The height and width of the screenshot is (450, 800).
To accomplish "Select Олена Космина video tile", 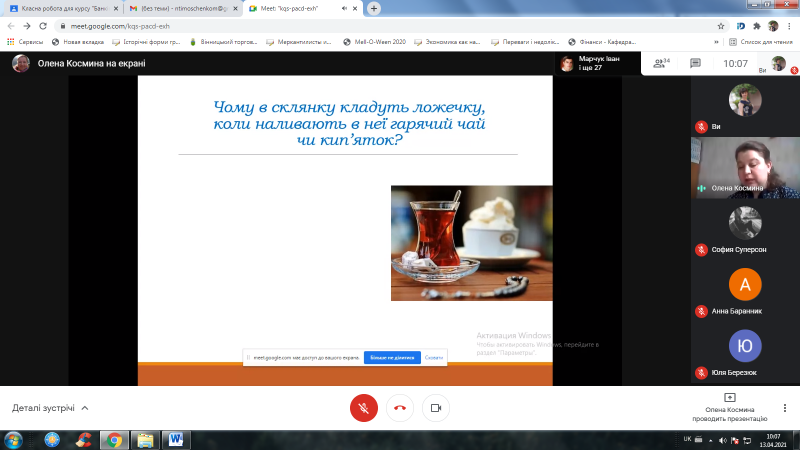I will click(745, 168).
